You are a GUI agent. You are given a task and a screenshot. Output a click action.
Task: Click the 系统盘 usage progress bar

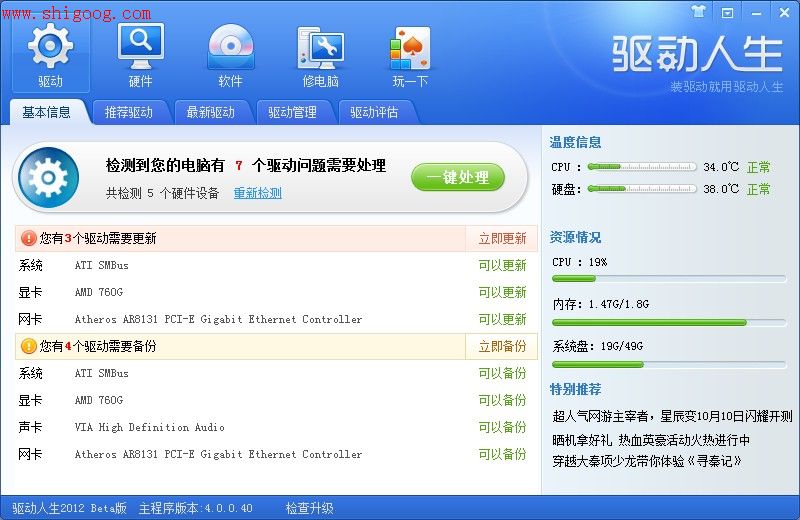(x=669, y=364)
